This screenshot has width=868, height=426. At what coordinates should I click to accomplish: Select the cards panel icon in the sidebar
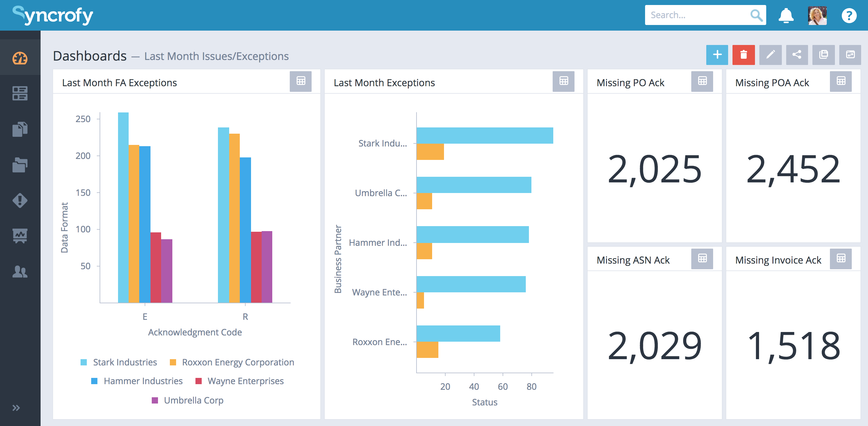point(20,93)
